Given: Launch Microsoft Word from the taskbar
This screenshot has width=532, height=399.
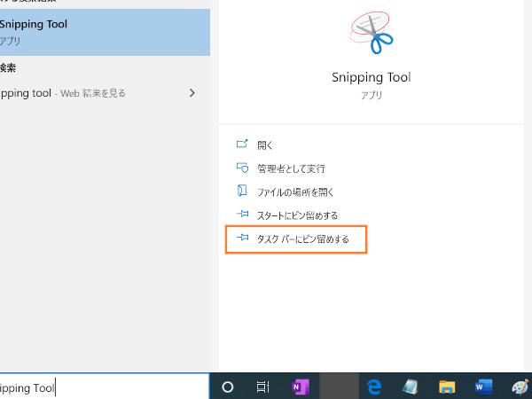Looking at the screenshot, I should 484,387.
